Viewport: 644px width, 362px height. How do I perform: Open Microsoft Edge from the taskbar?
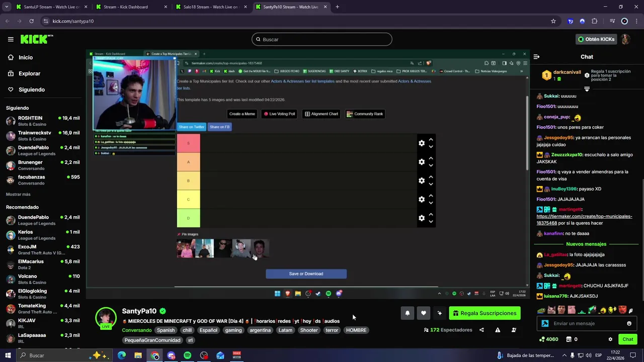coord(122,355)
